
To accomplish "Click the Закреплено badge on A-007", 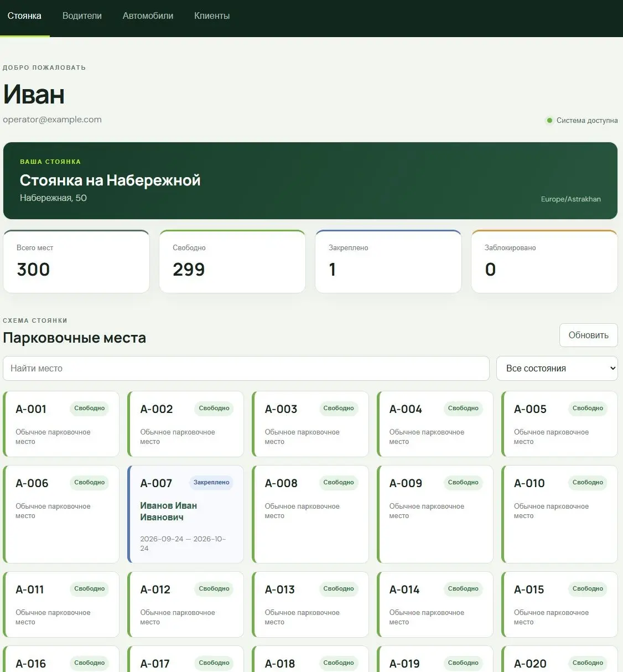I will coord(211,483).
